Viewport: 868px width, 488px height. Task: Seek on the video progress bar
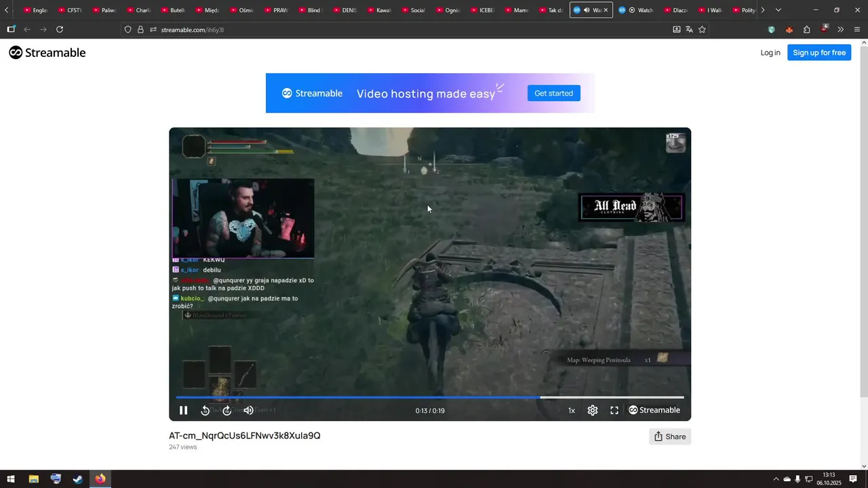(x=430, y=397)
